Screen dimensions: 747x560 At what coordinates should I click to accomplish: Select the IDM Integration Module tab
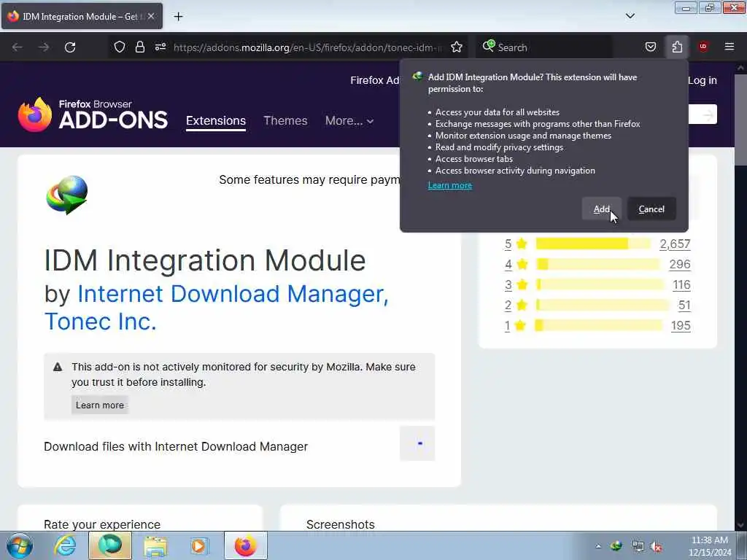pyautogui.click(x=82, y=16)
